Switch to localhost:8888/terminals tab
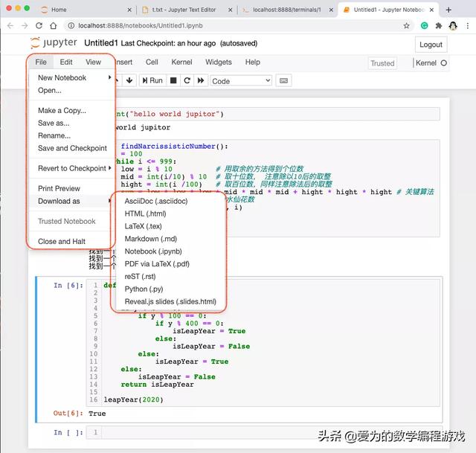476x453 pixels. [x=287, y=10]
